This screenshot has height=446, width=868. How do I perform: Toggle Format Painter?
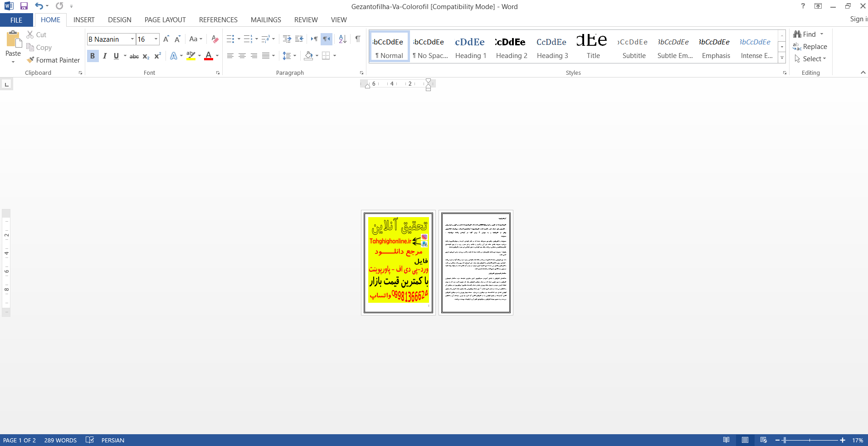pyautogui.click(x=53, y=60)
